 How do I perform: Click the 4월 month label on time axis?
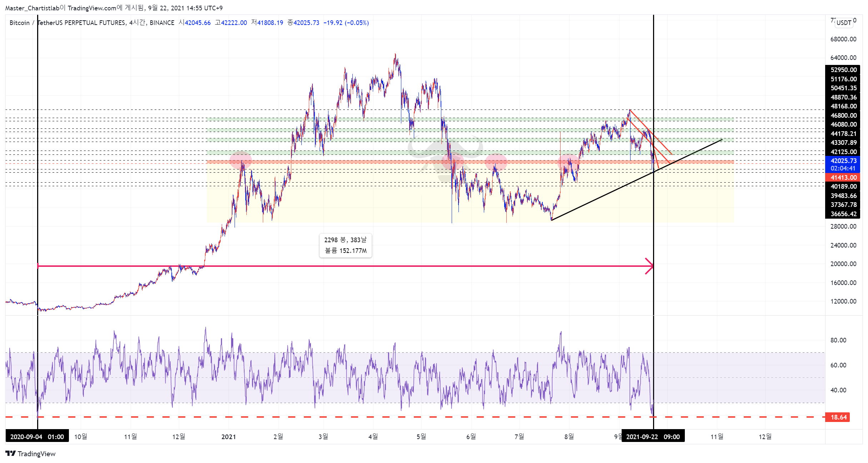click(x=373, y=437)
